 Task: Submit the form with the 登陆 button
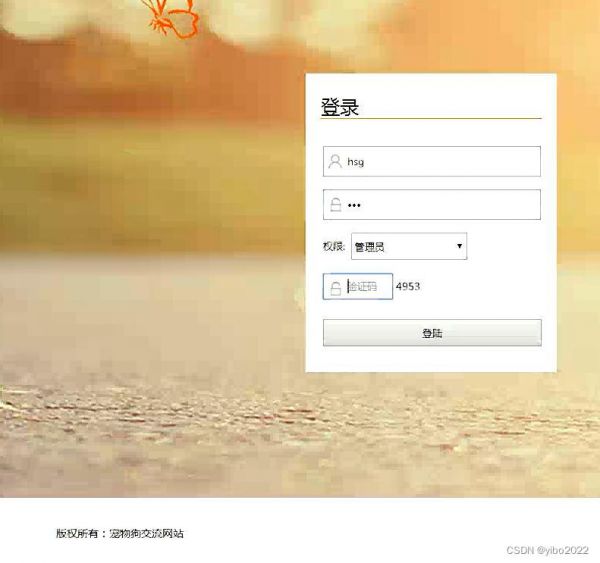[x=432, y=333]
